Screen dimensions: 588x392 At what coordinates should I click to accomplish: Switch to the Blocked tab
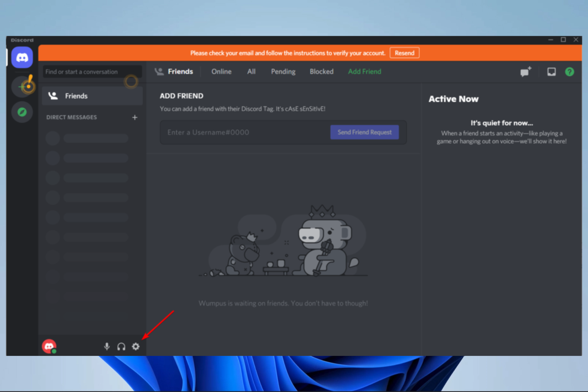322,72
